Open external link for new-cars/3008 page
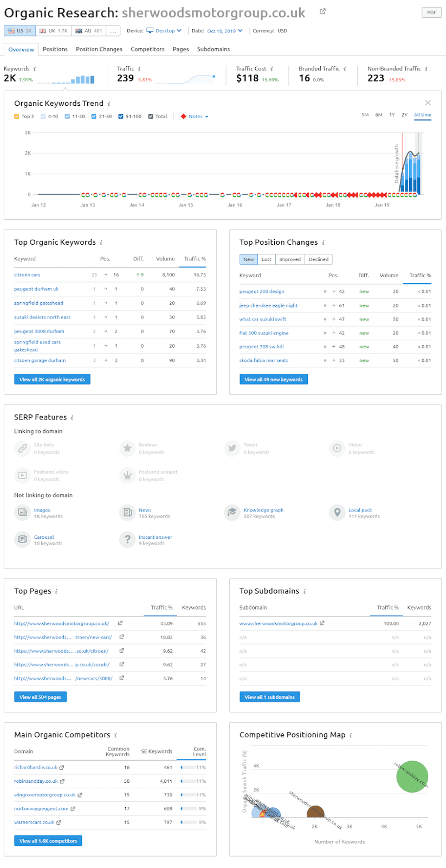The image size is (446, 868). click(121, 678)
